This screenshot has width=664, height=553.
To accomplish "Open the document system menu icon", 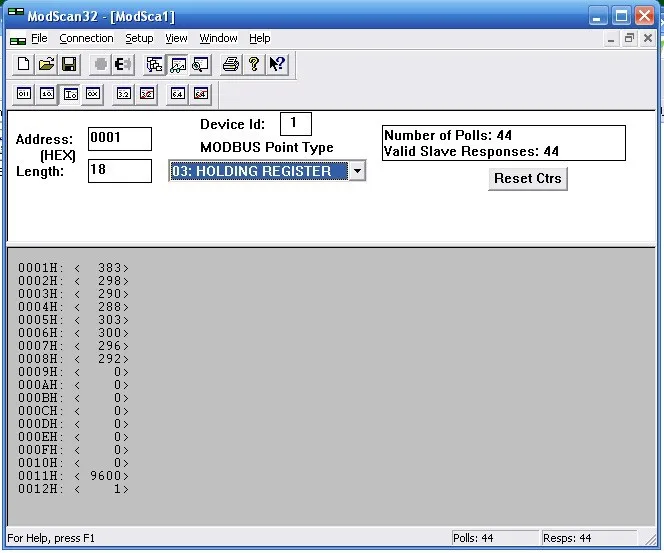I will click(x=18, y=40).
